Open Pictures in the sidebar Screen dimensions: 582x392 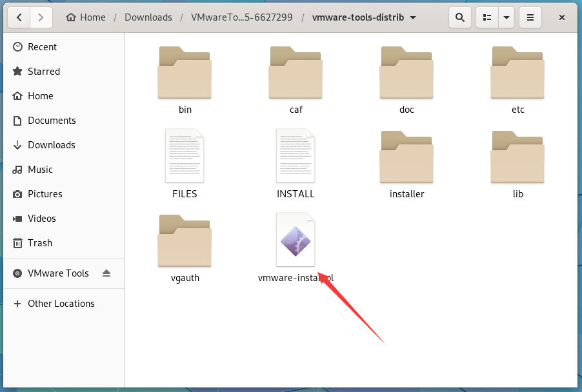click(x=64, y=193)
